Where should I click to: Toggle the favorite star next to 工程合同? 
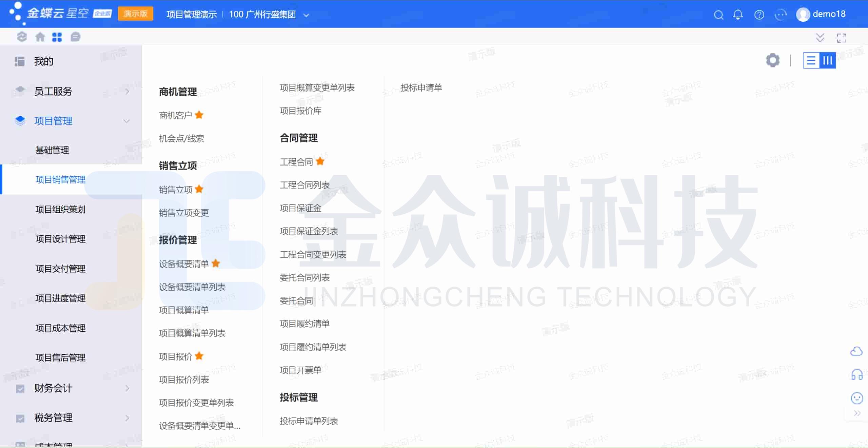click(x=320, y=161)
